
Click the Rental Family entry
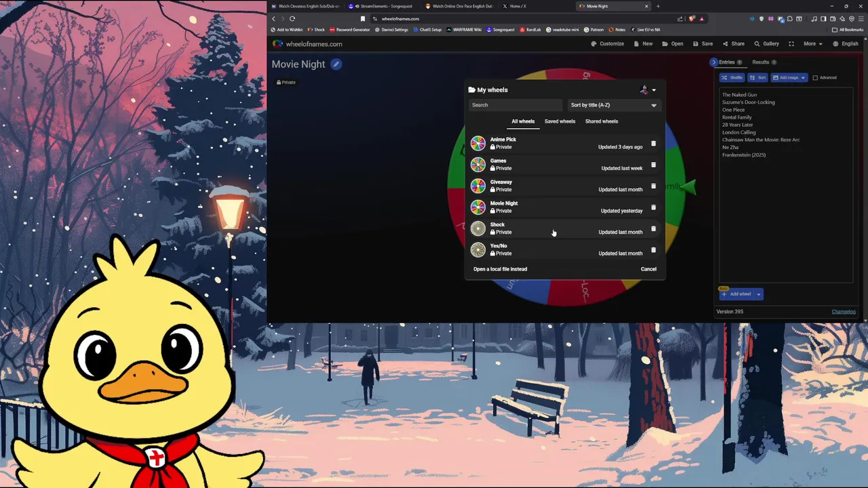click(x=737, y=117)
